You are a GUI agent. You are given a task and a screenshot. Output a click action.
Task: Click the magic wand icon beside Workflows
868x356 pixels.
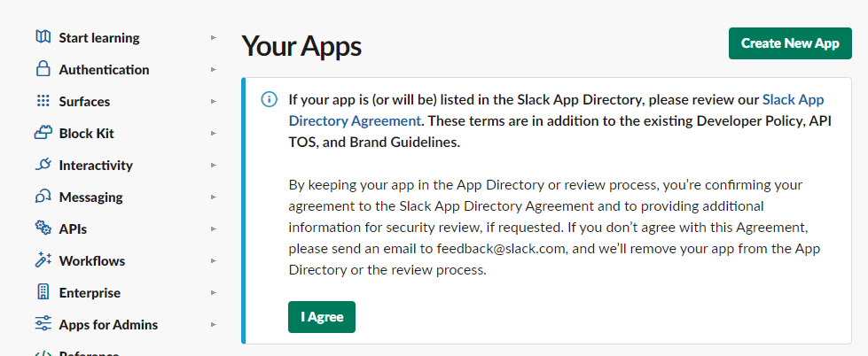tap(43, 260)
